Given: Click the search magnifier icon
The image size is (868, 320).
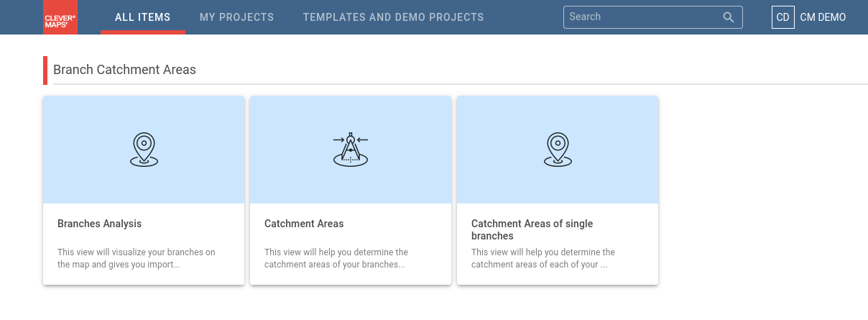Looking at the screenshot, I should tap(729, 17).
